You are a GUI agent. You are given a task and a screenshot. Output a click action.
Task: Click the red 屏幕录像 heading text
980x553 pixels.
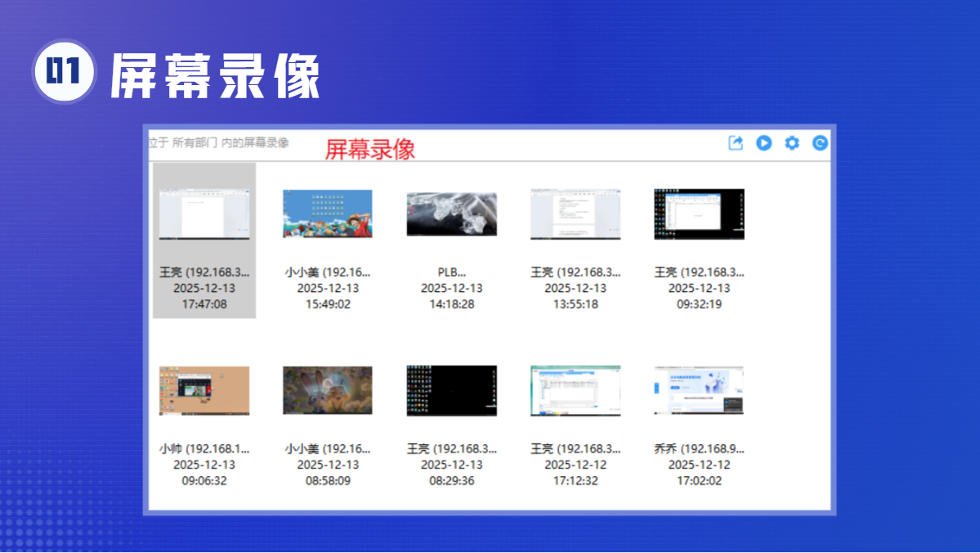tap(370, 149)
